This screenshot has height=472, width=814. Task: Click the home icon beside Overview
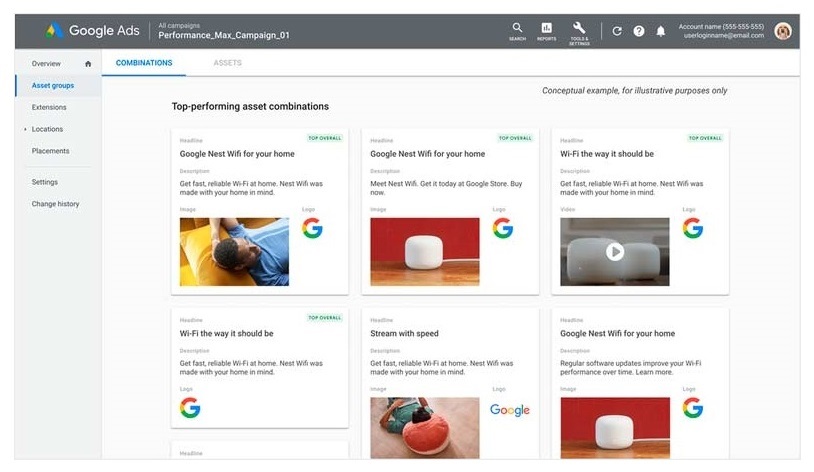(x=88, y=64)
